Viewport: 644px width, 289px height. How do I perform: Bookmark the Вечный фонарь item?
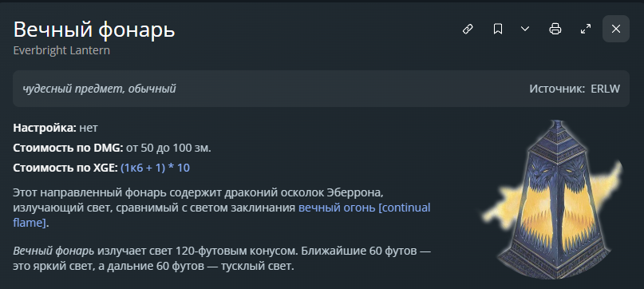tap(498, 29)
